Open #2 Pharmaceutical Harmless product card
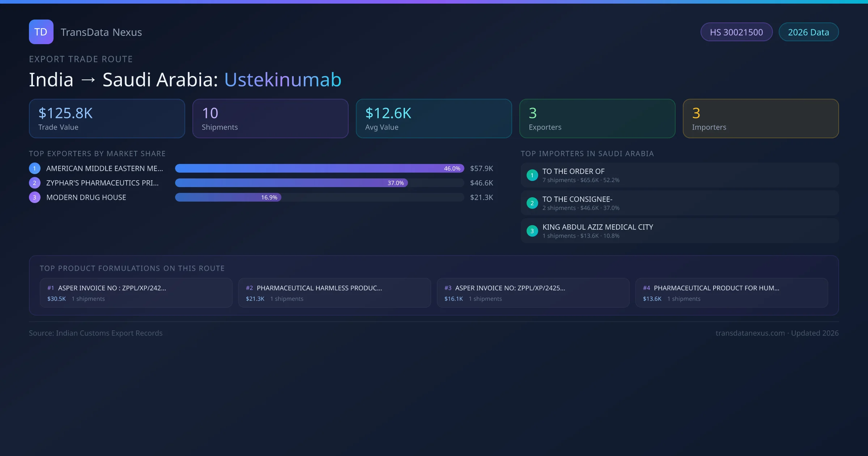The height and width of the screenshot is (456, 868). [334, 293]
